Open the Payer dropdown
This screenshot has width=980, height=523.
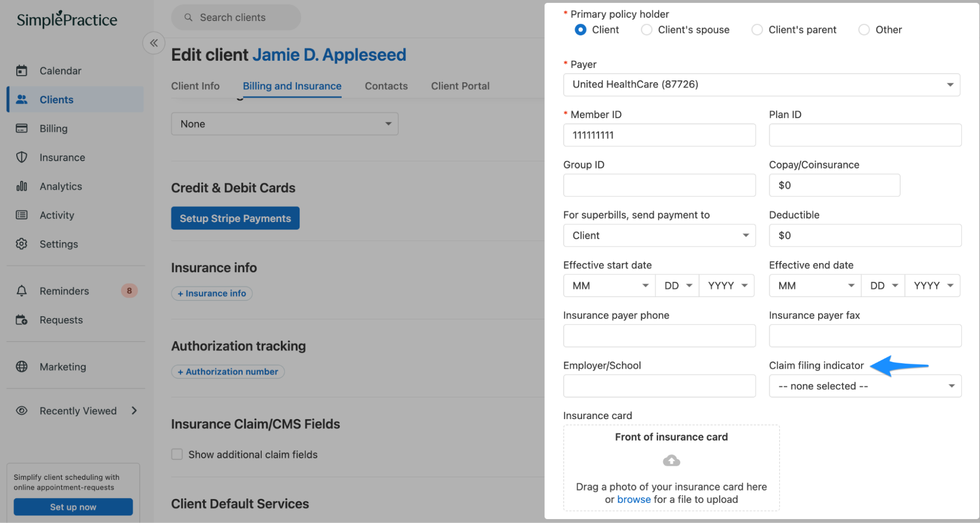pyautogui.click(x=761, y=85)
